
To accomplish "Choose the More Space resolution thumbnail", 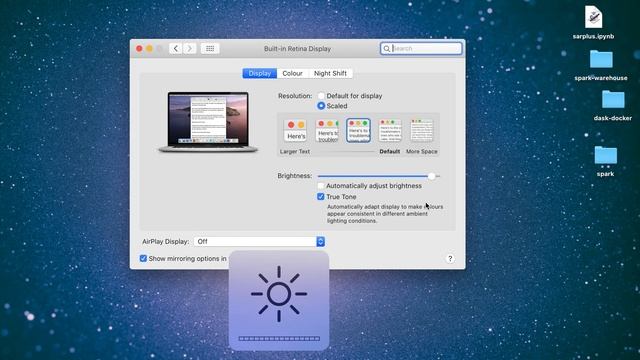I will (422, 131).
